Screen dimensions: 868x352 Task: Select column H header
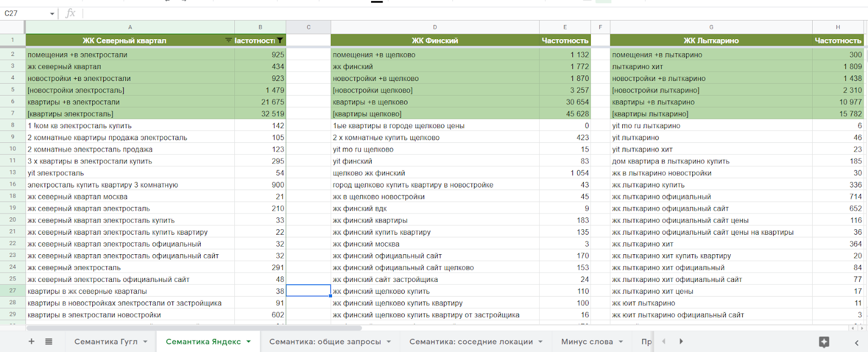[838, 27]
